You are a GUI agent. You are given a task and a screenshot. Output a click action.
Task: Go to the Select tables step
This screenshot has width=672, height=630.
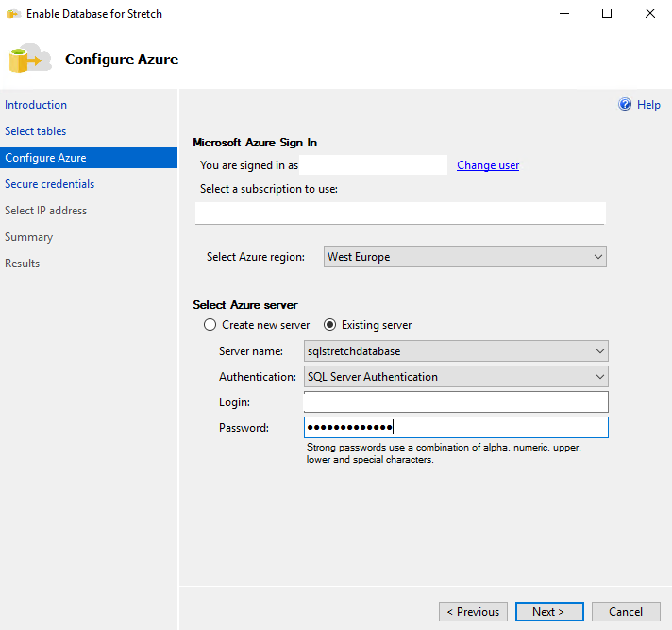[36, 131]
